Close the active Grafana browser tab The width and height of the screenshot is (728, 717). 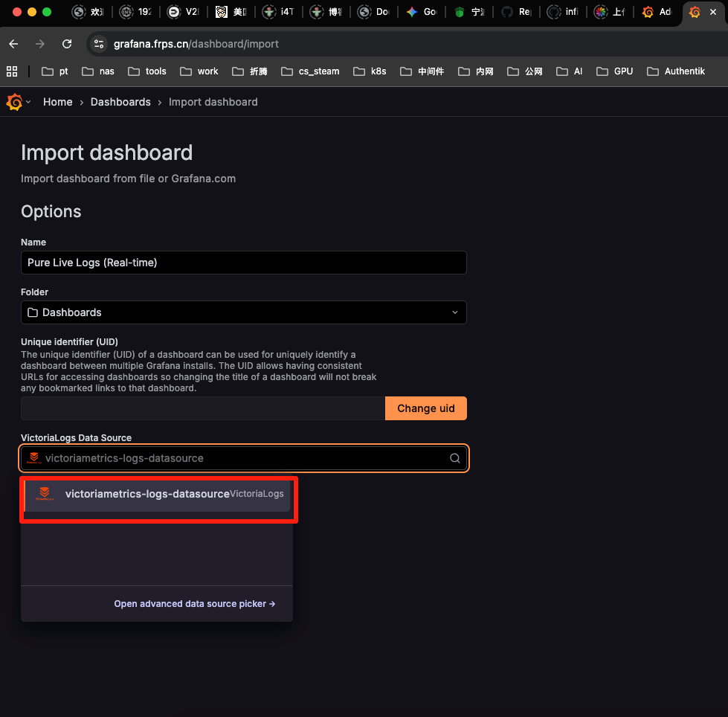713,12
